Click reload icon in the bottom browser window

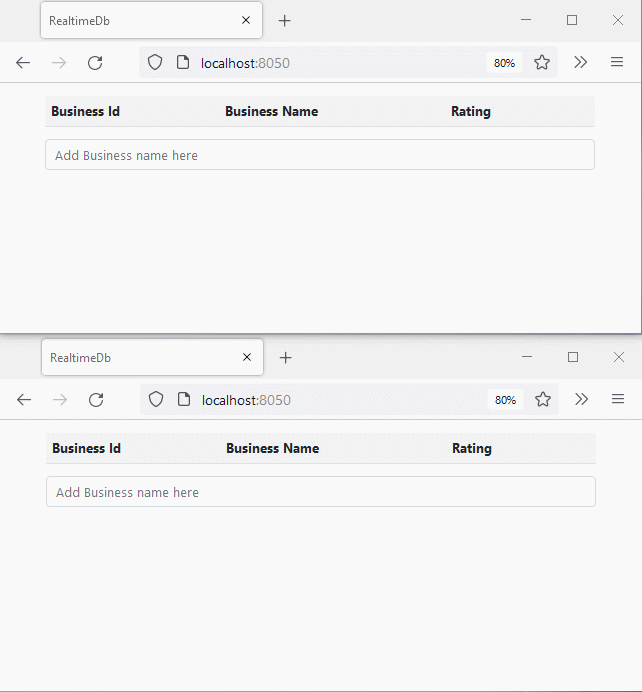[x=96, y=400]
